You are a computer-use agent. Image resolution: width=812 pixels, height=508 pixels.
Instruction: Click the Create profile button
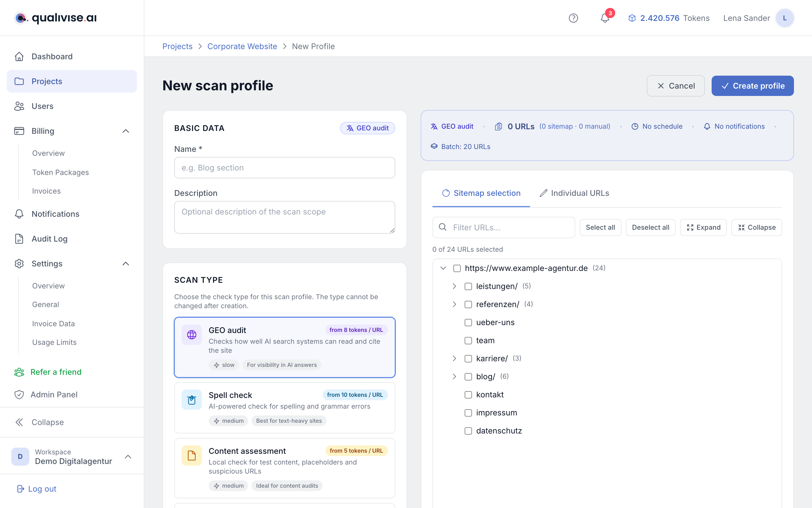752,86
